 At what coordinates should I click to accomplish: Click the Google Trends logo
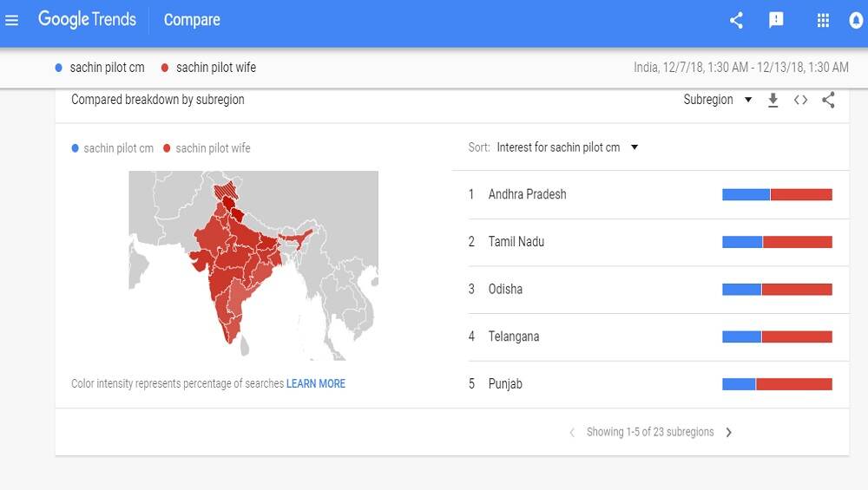coord(87,19)
